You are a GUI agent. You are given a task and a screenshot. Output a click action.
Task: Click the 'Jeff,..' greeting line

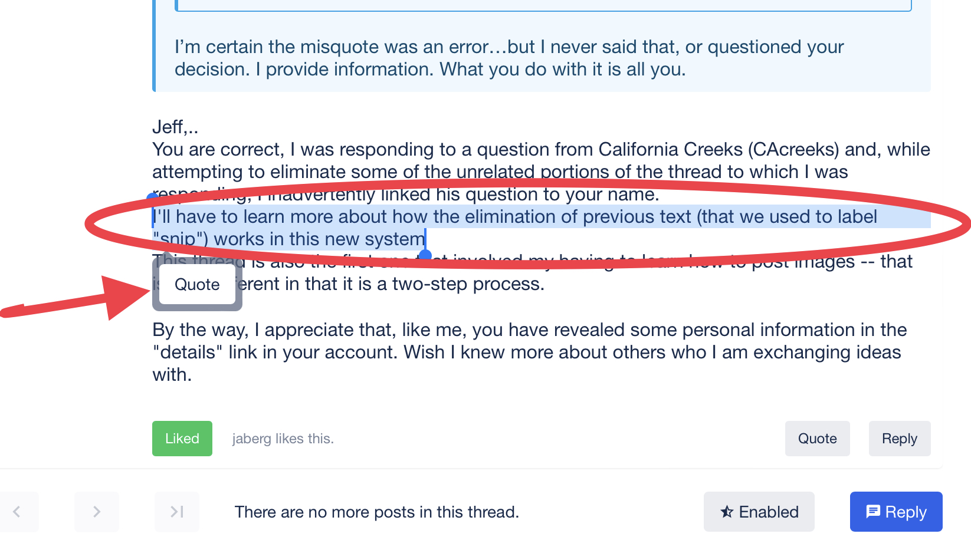click(x=175, y=127)
